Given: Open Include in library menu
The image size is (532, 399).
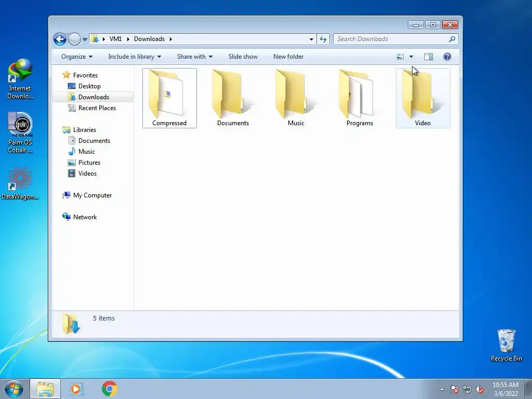Looking at the screenshot, I should point(135,57).
